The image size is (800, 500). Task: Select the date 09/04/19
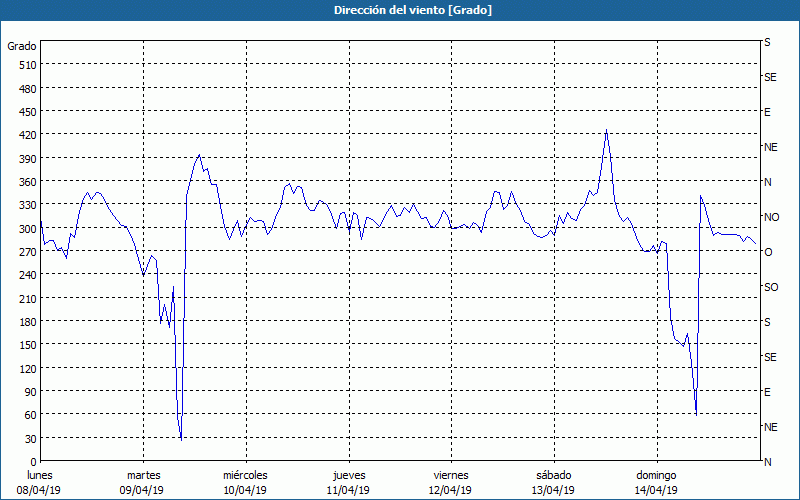[142, 490]
